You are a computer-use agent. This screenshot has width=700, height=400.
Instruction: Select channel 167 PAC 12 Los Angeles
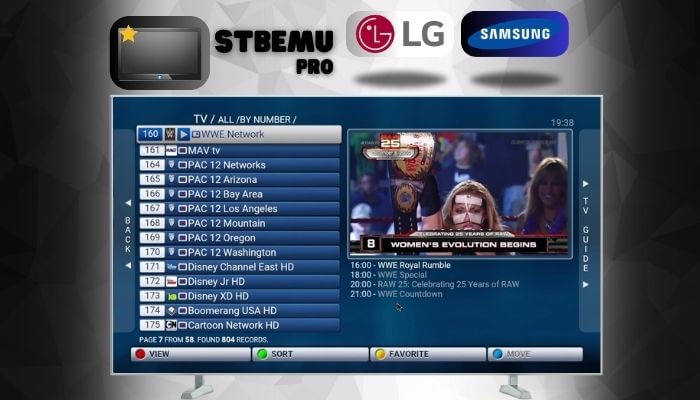coord(240,208)
